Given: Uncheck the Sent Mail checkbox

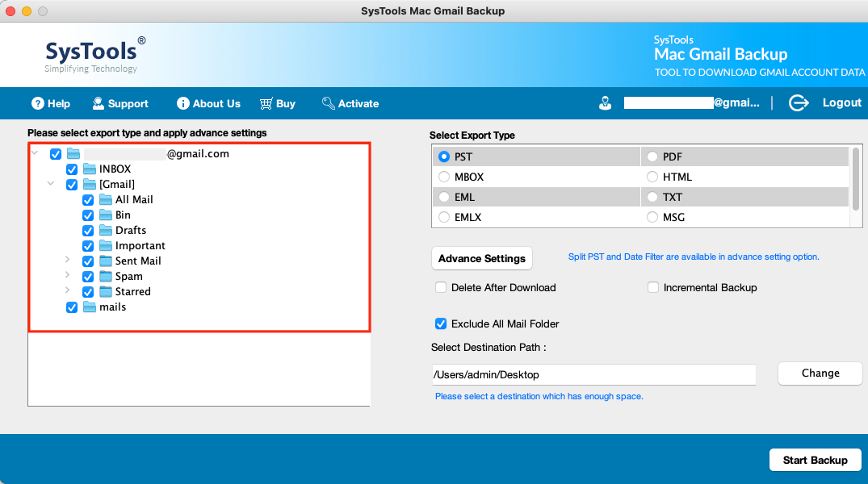Looking at the screenshot, I should pos(88,261).
